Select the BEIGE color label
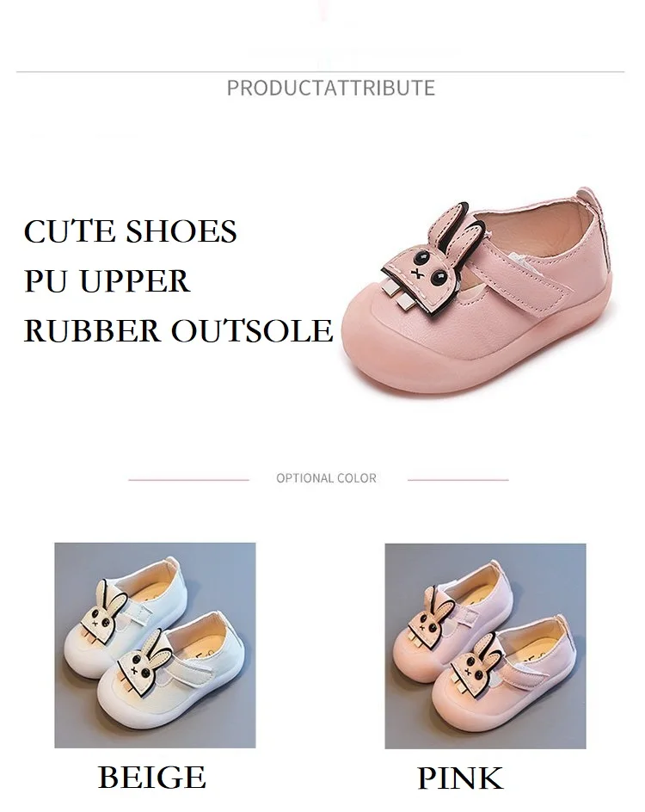This screenshot has height=812, width=645. click(x=152, y=778)
